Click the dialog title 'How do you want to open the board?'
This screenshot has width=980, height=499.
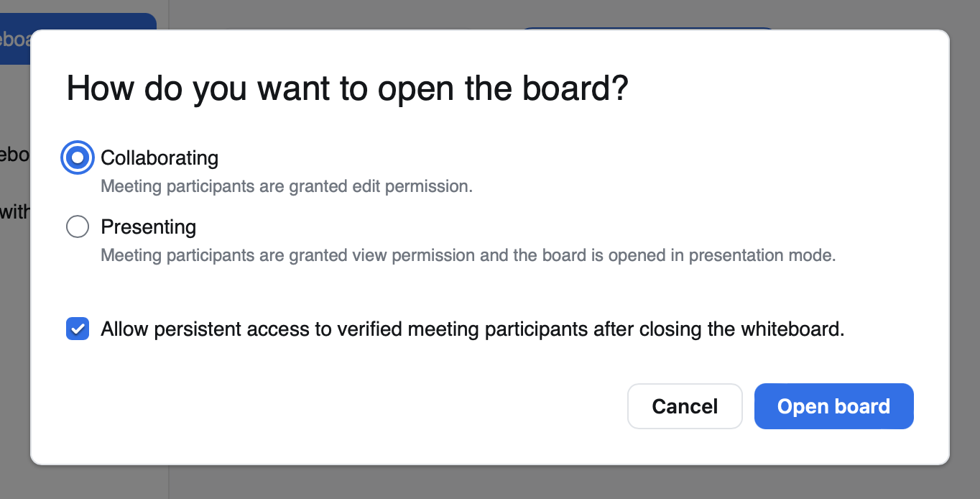coord(347,89)
